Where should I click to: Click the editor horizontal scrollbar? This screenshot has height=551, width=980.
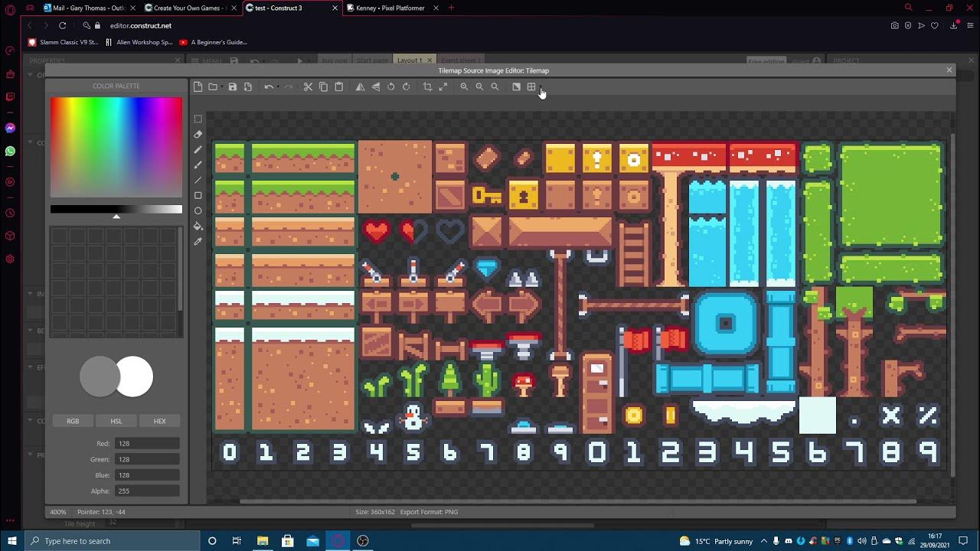pos(578,502)
